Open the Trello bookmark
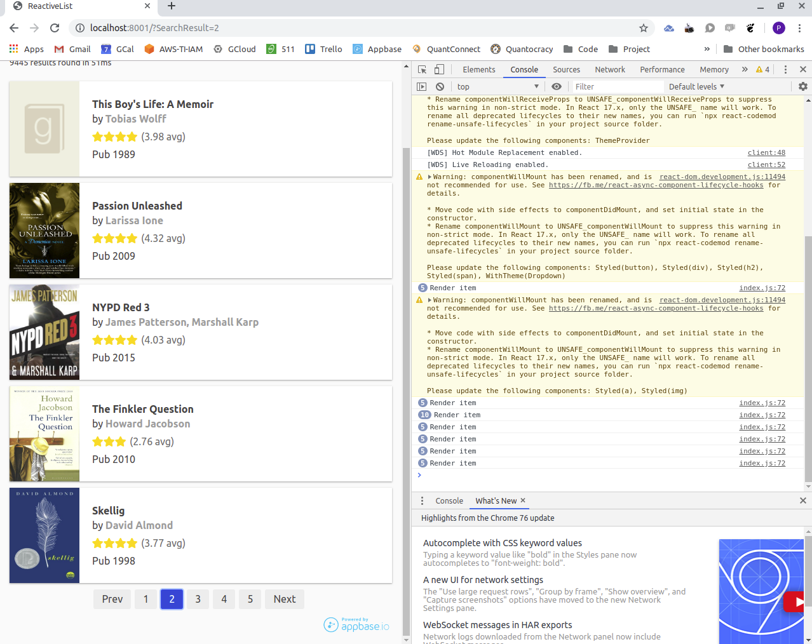This screenshot has width=812, height=644. coord(323,49)
